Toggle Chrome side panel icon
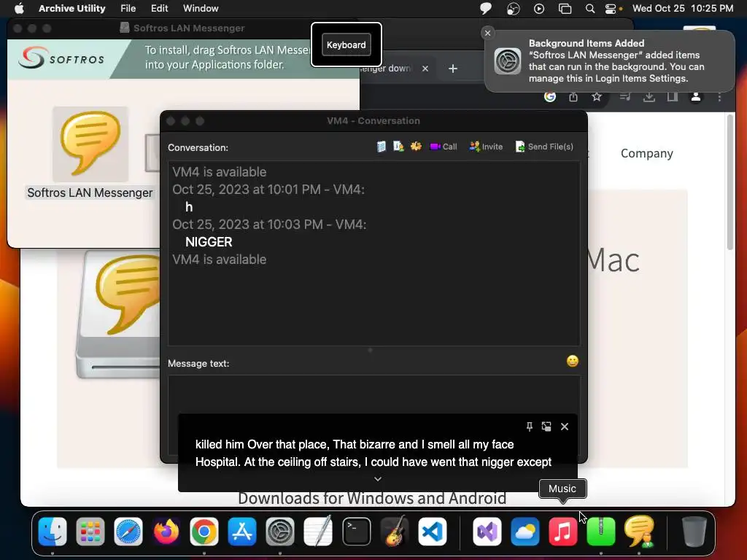This screenshot has height=560, width=747. [672, 97]
